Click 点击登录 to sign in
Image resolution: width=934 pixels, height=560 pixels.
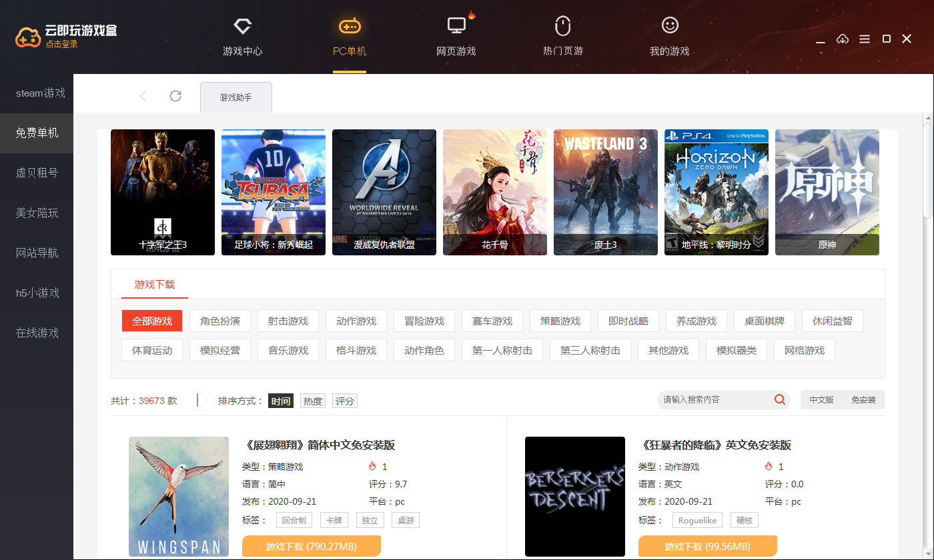pos(61,44)
